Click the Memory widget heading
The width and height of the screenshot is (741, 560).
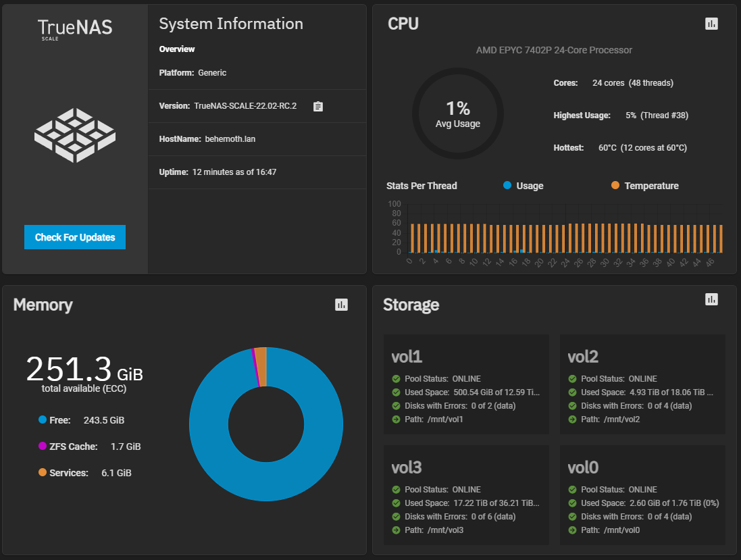click(43, 305)
